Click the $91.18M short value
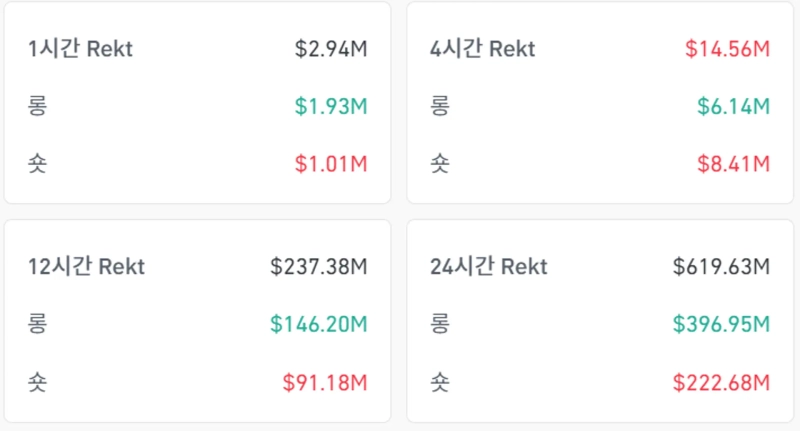800x431 pixels. pyautogui.click(x=325, y=381)
